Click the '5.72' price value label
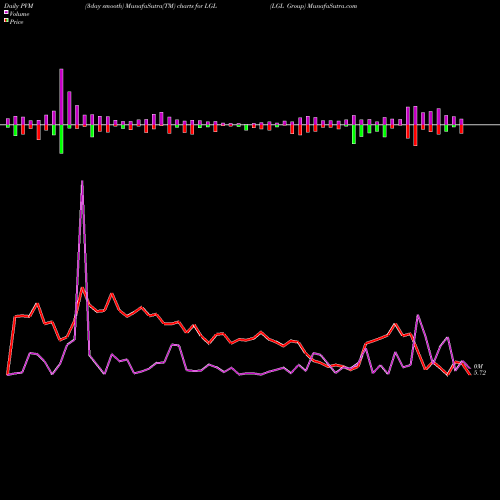Viewport: 500px width, 500px height. (x=480, y=373)
